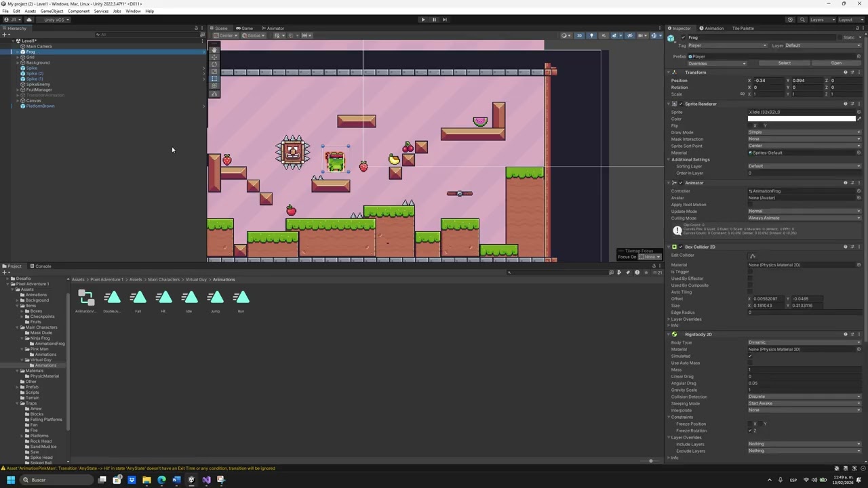Open Transform component help icon

point(846,73)
